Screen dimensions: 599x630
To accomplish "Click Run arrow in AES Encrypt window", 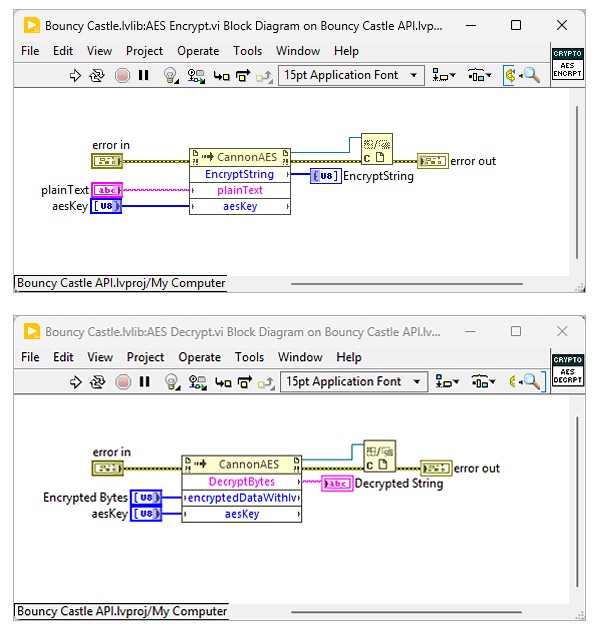I will point(75,75).
